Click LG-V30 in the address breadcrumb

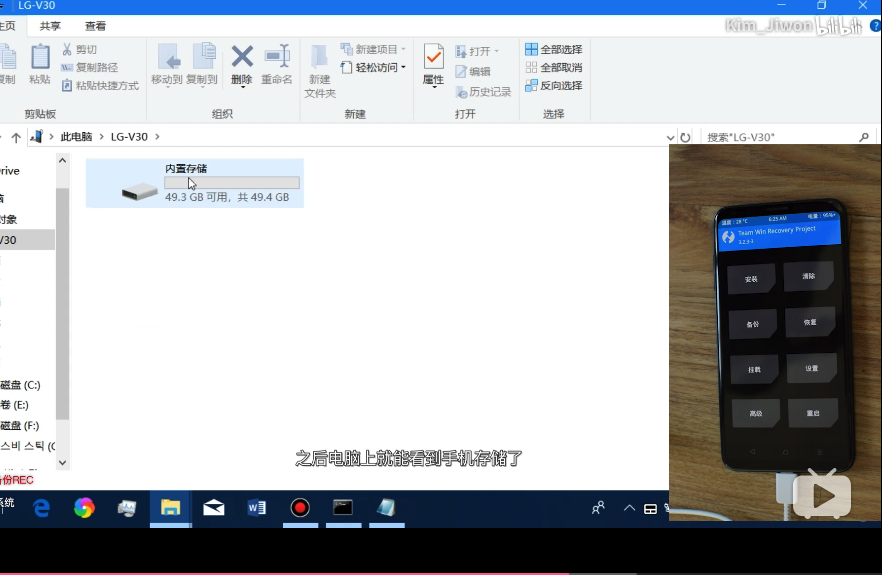pos(129,137)
